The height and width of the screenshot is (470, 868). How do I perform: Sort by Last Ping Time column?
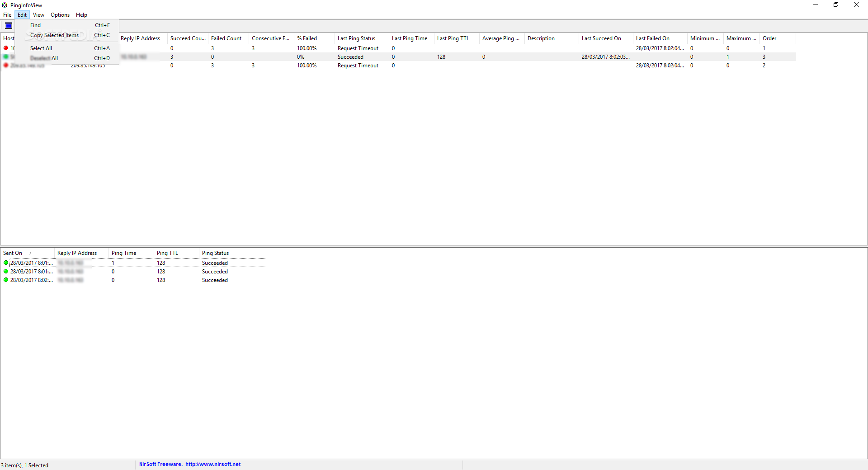click(x=411, y=38)
